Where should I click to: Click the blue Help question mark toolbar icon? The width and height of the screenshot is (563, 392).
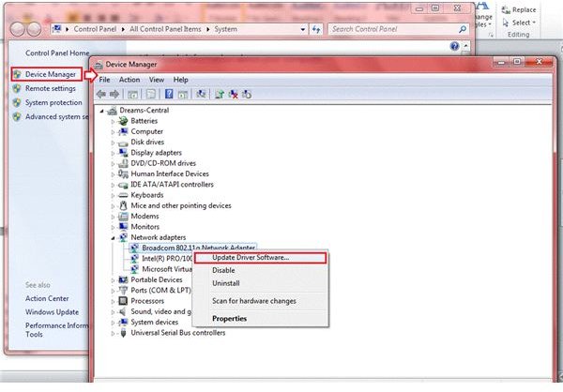coord(169,94)
